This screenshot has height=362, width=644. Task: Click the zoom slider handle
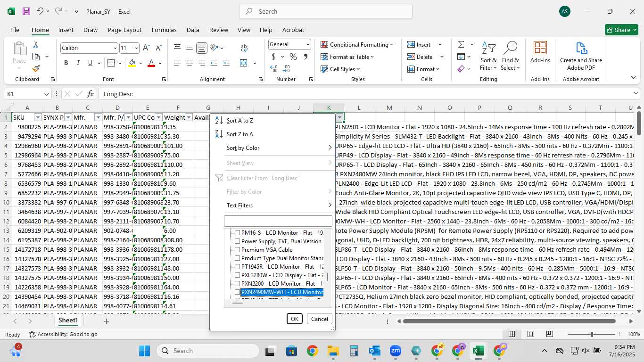pyautogui.click(x=592, y=334)
